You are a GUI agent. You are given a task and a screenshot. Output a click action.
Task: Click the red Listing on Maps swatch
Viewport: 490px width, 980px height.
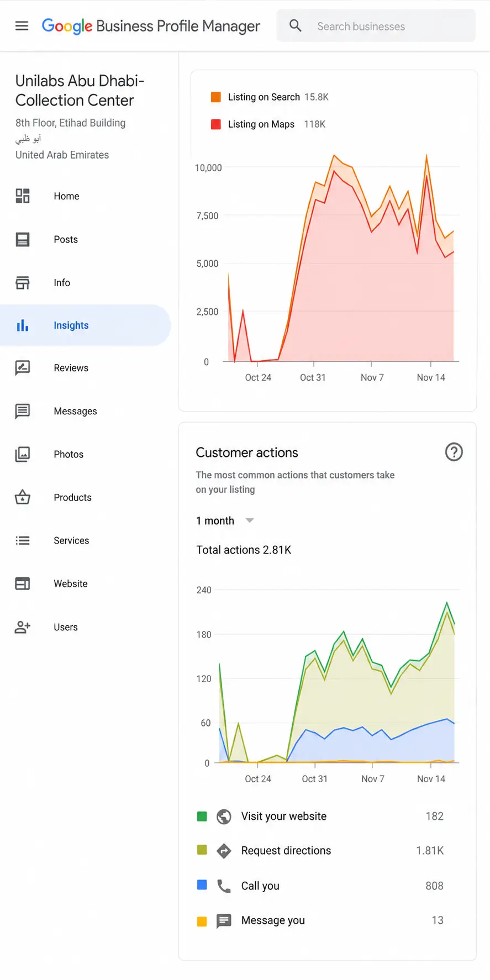click(x=215, y=124)
